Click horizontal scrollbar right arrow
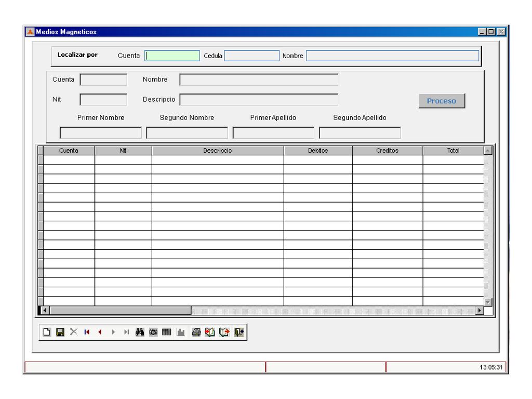This screenshot has height=399, width=532. click(x=480, y=310)
